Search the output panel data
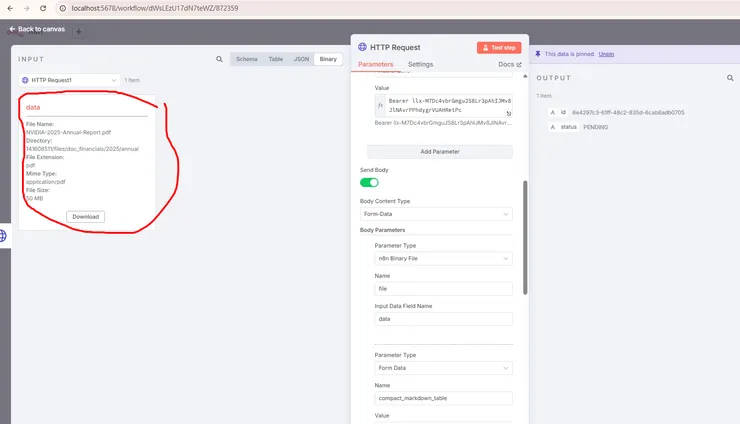 click(730, 78)
